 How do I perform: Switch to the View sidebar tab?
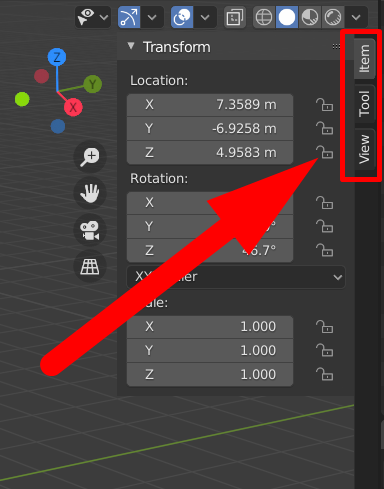[365, 149]
